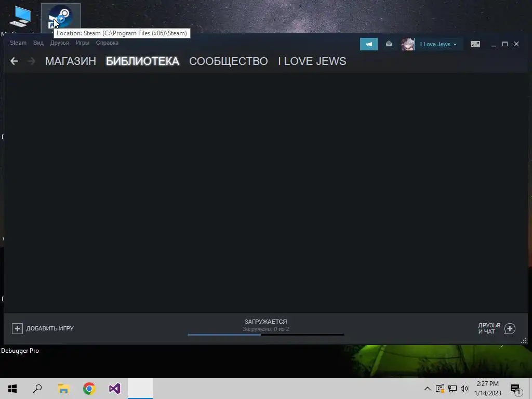Close the Steam window
The width and height of the screenshot is (532, 399).
coord(516,44)
